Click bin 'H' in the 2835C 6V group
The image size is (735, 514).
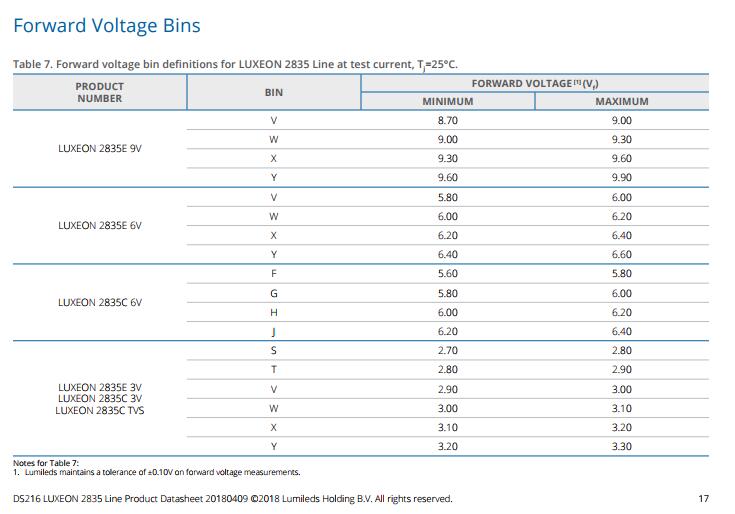(274, 313)
